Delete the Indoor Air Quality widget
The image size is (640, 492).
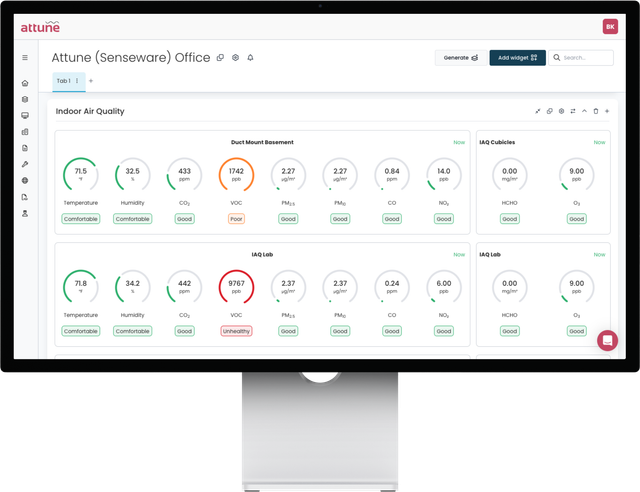tap(596, 111)
